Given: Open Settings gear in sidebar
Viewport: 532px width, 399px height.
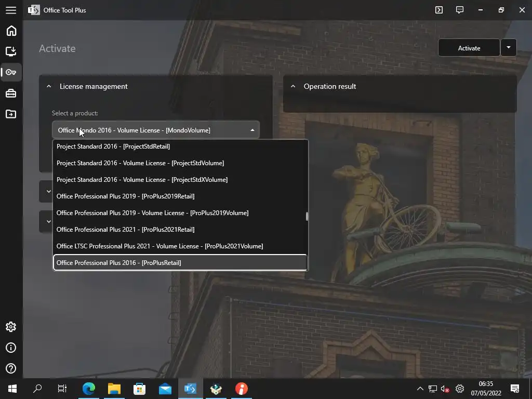Looking at the screenshot, I should (11, 327).
